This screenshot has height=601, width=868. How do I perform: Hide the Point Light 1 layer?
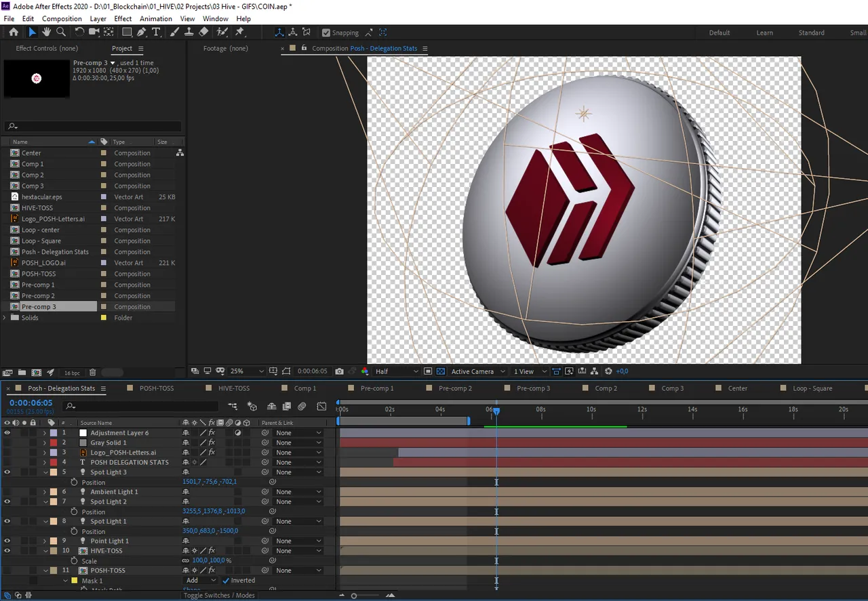[7, 541]
